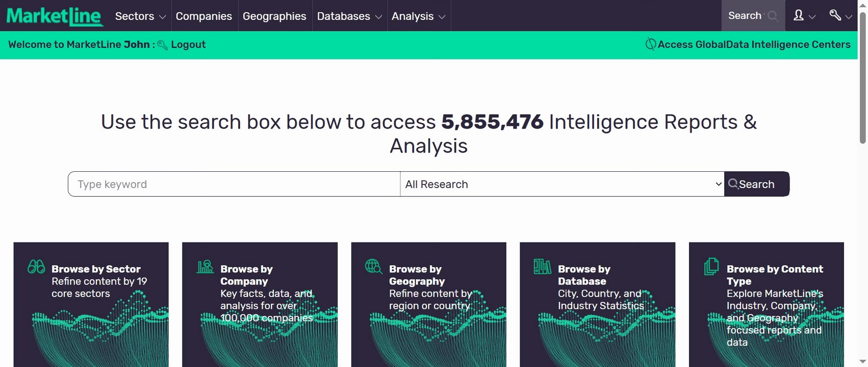Click the books icon on Browse by Database
The height and width of the screenshot is (367, 868).
tap(542, 267)
